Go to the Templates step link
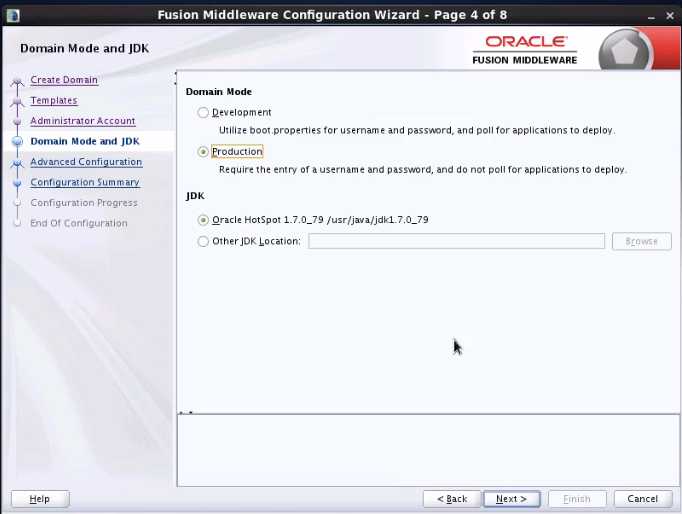The width and height of the screenshot is (682, 514). click(54, 100)
